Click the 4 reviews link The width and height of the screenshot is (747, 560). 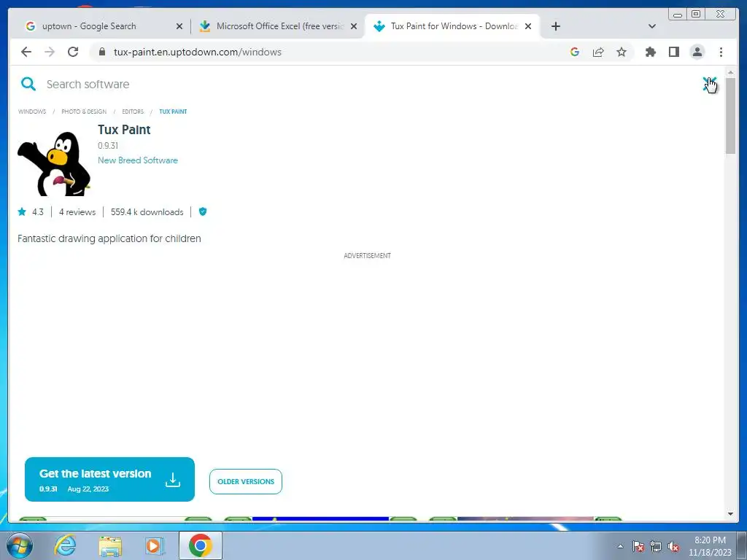[x=77, y=212]
